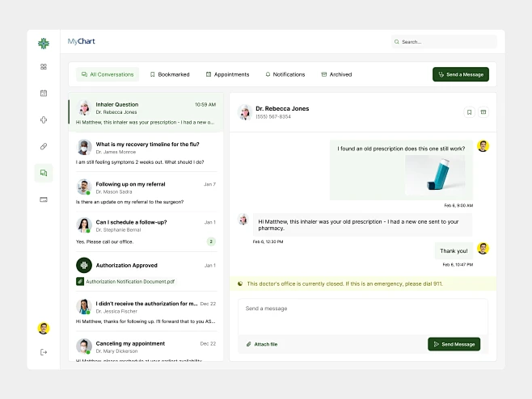Focus the Search box at top
The image size is (532, 399).
(x=444, y=42)
